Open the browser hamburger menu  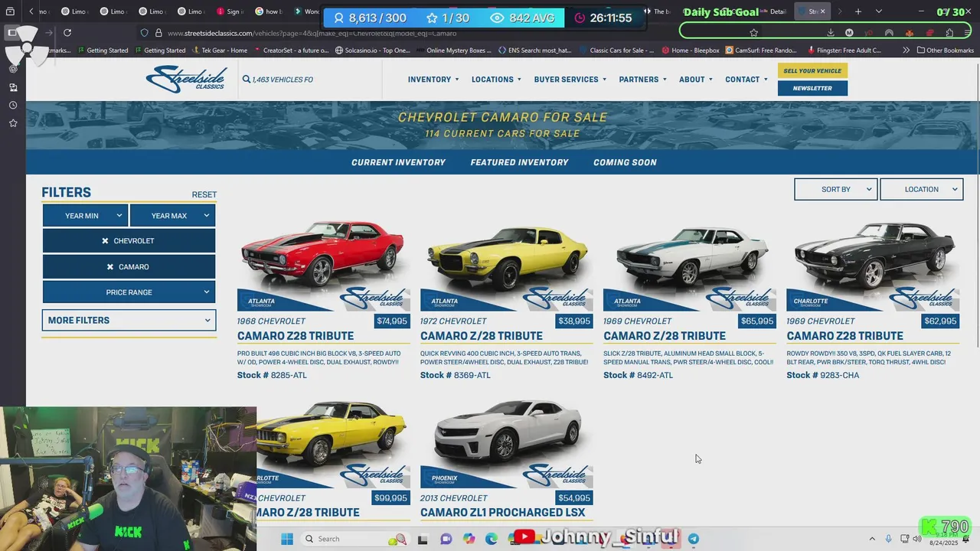click(x=969, y=33)
